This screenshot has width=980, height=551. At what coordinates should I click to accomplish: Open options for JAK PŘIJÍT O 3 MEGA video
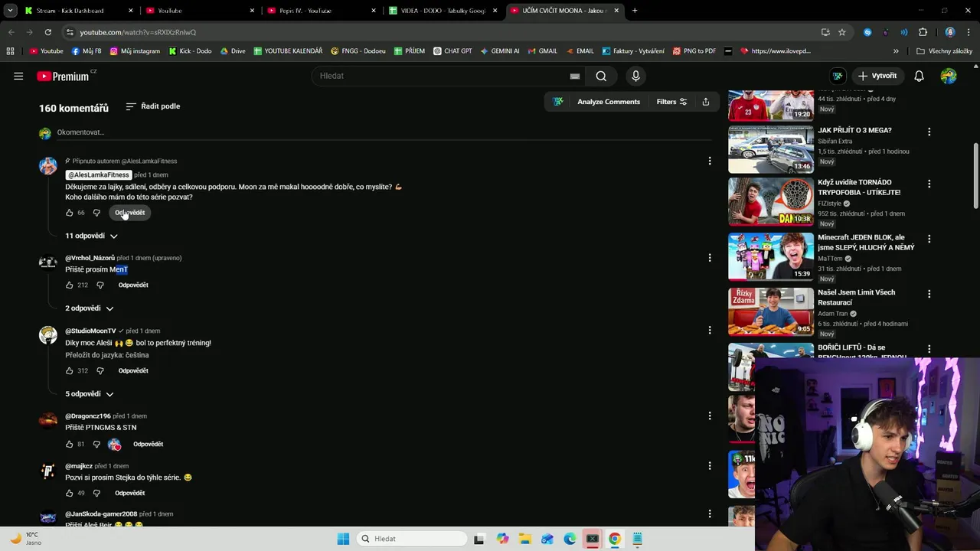pos(929,132)
